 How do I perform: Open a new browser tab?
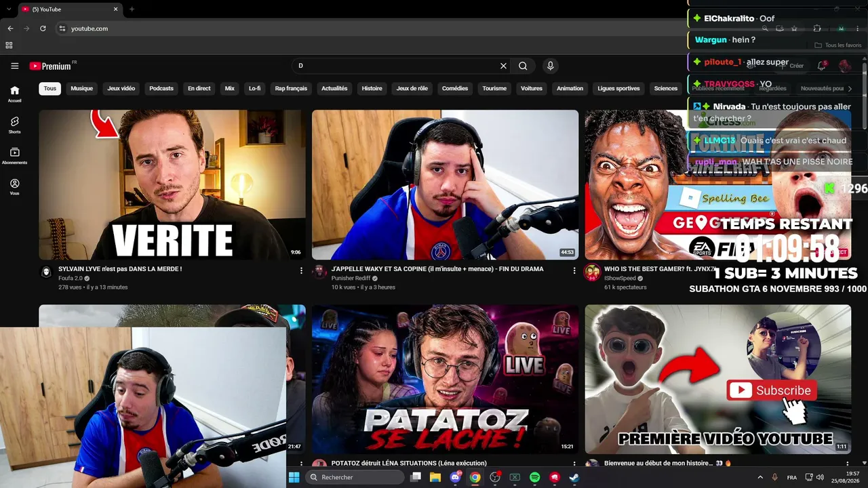[132, 9]
